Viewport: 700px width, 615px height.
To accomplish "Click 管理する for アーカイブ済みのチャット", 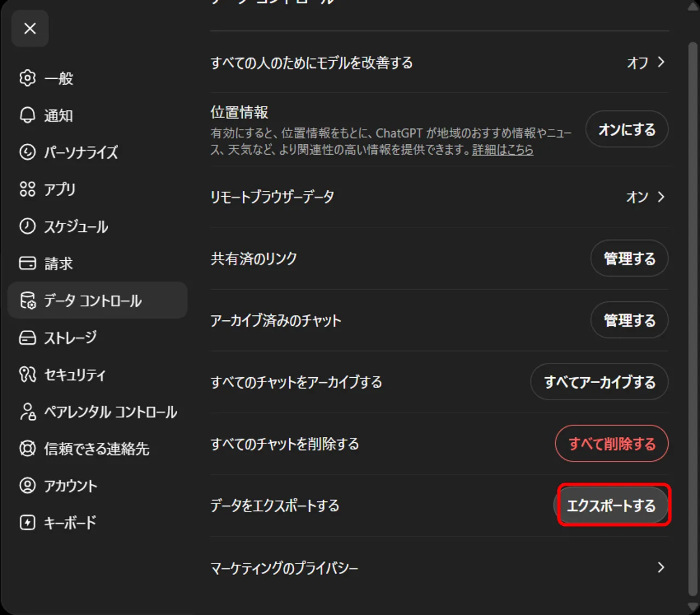I will [629, 320].
